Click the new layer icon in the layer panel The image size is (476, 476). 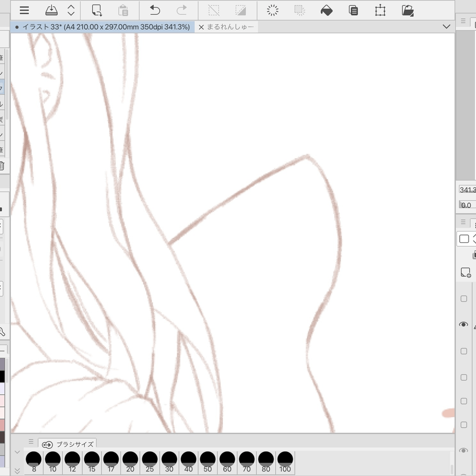(x=466, y=272)
